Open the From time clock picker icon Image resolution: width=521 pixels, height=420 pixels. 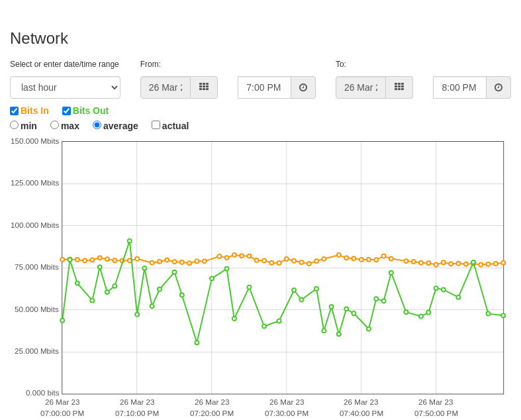coord(303,87)
